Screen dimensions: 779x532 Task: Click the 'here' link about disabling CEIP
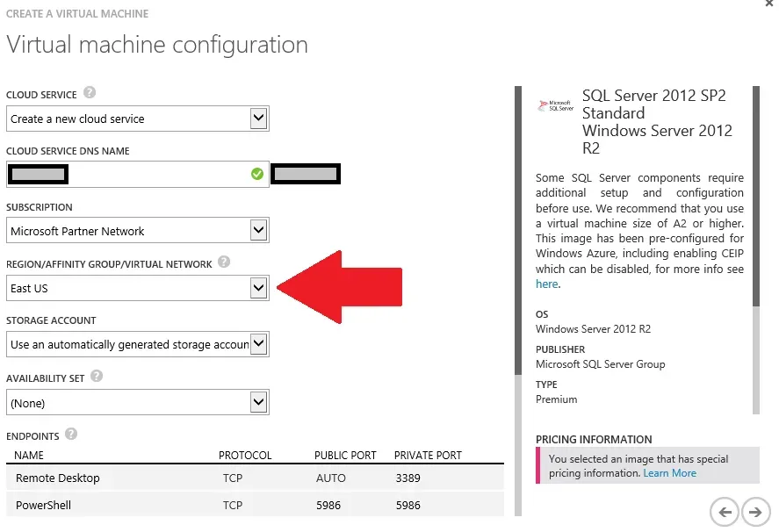pyautogui.click(x=546, y=284)
